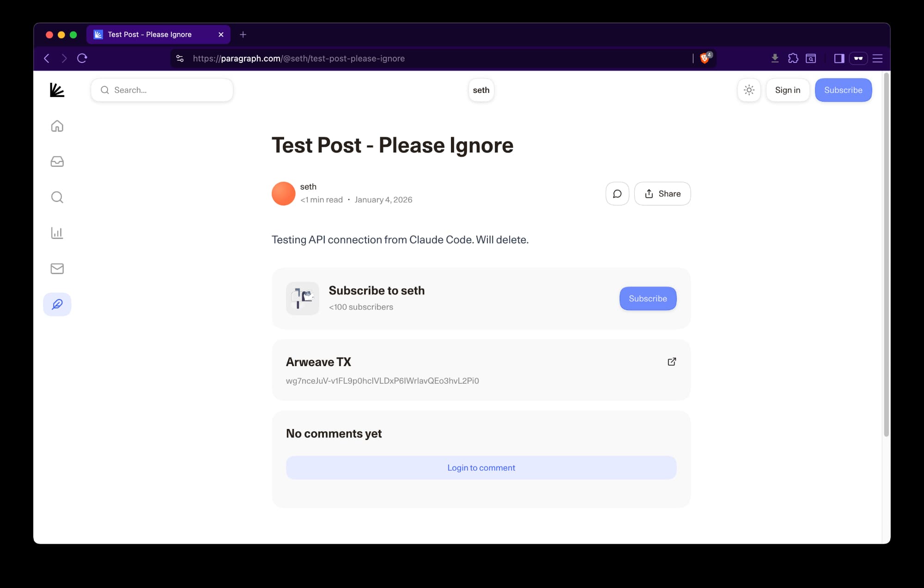Toggle light/dark theme sun button
This screenshot has height=588, width=924.
(748, 90)
